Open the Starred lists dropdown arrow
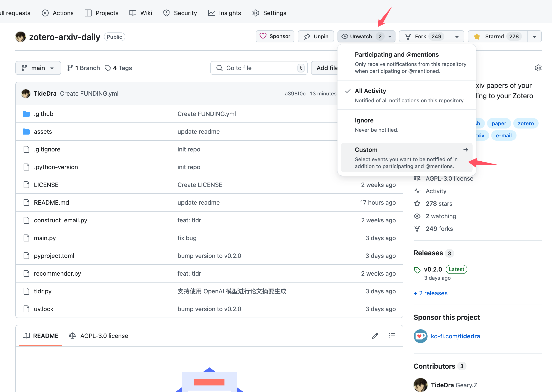Viewport: 552px width, 392px height. 534,37
